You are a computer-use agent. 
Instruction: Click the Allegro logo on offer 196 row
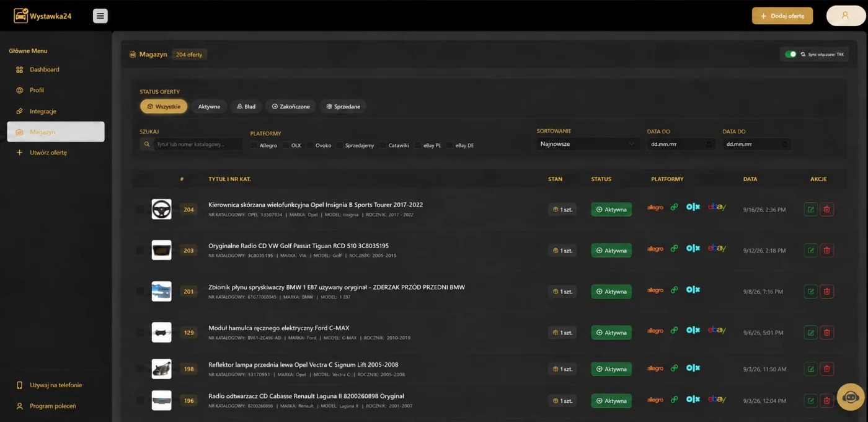655,400
